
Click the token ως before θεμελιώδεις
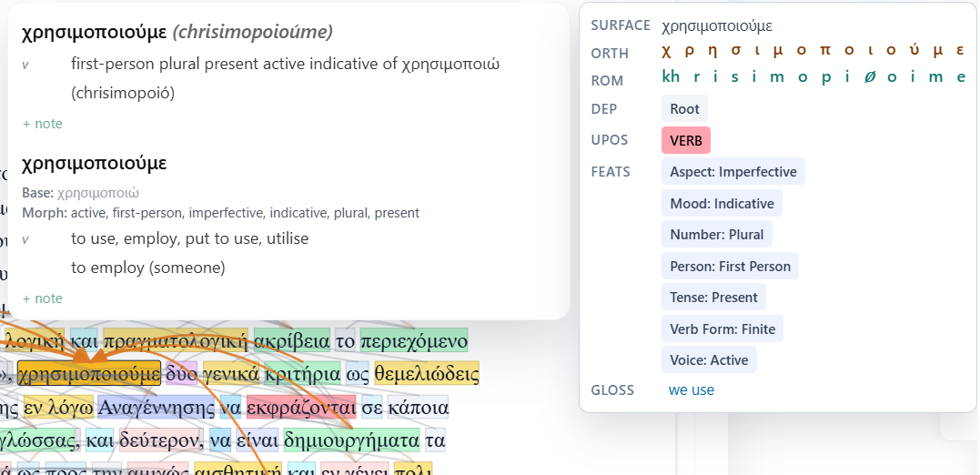[x=357, y=375]
